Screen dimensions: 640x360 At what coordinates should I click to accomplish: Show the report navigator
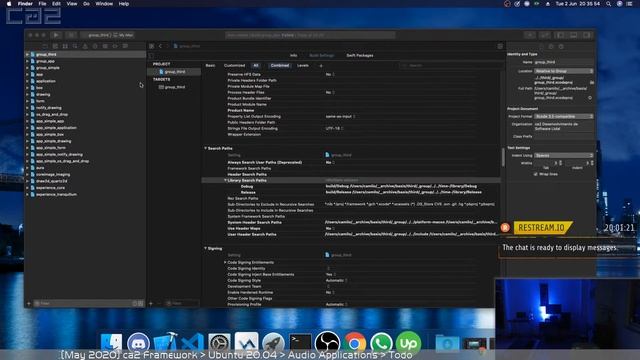click(125, 46)
